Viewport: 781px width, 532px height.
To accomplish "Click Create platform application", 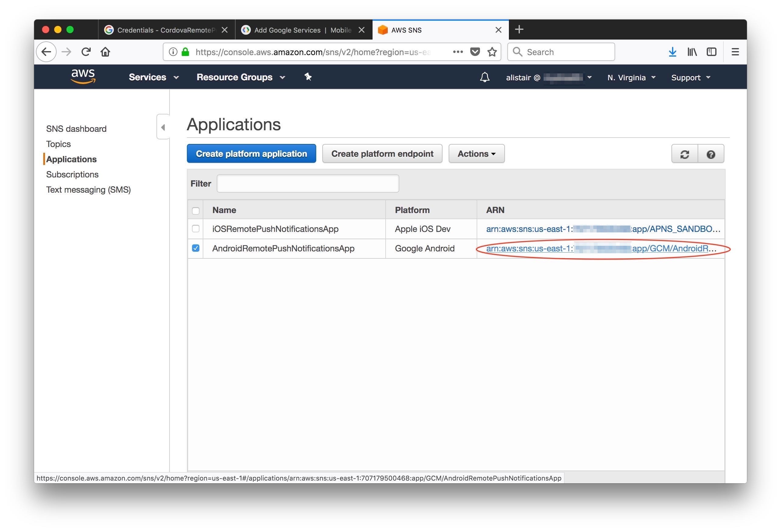I will pyautogui.click(x=251, y=154).
